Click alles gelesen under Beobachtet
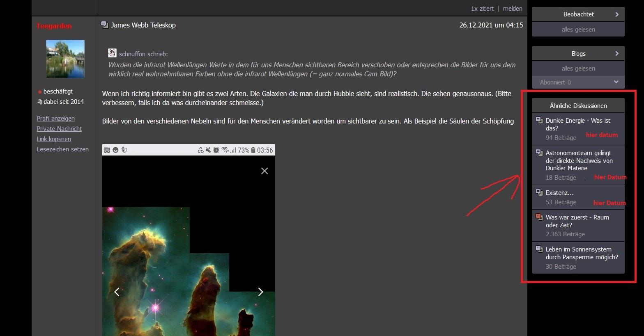The height and width of the screenshot is (336, 644). (x=578, y=30)
